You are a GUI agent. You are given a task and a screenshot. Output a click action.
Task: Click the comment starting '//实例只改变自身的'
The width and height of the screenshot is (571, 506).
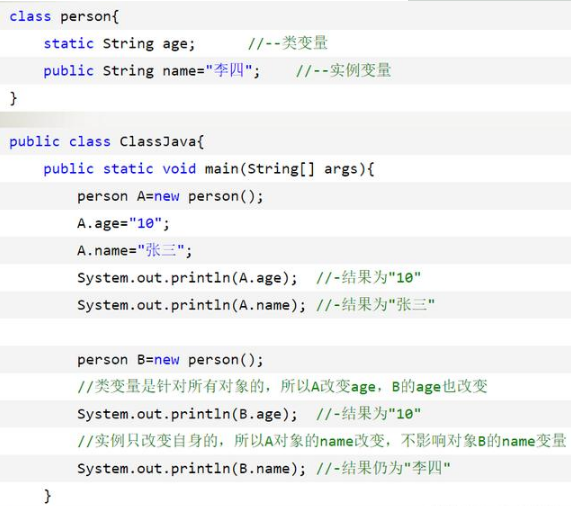322,441
